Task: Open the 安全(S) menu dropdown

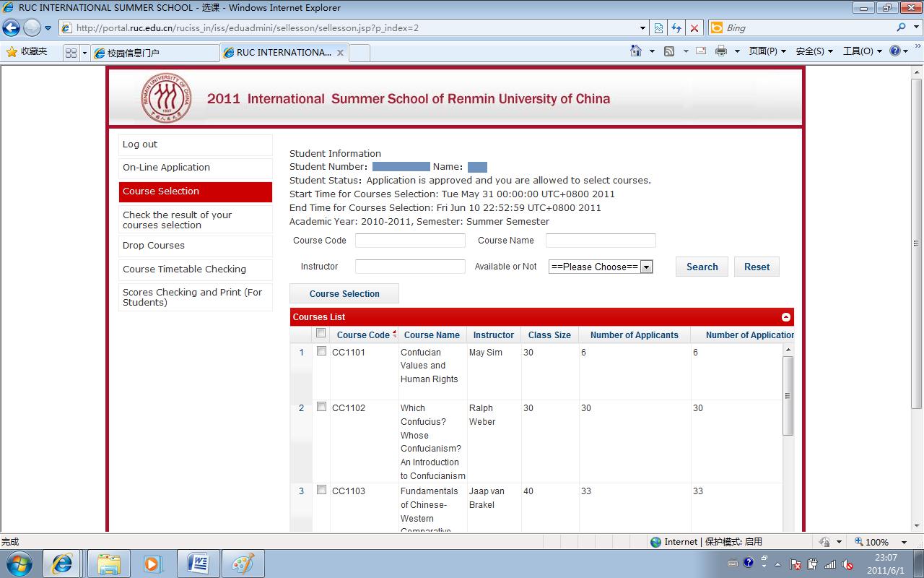Action: point(814,51)
